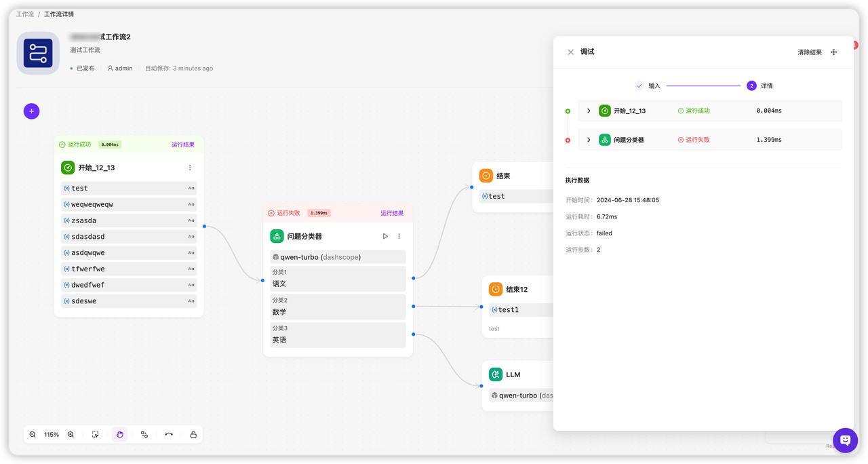Click the zsasda variable row
Image resolution: width=868 pixels, height=464 pixels.
[129, 220]
